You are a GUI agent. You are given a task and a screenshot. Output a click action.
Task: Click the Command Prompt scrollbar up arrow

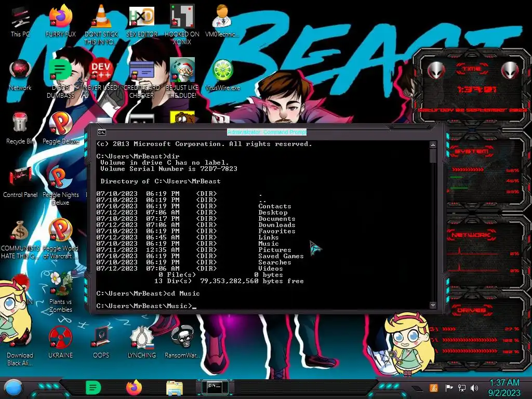click(433, 145)
